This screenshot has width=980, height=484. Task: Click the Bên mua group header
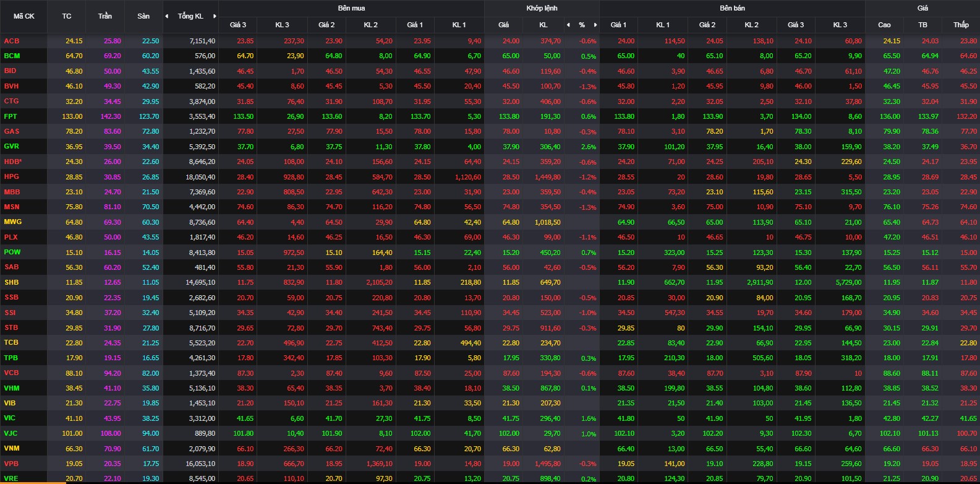tap(351, 8)
